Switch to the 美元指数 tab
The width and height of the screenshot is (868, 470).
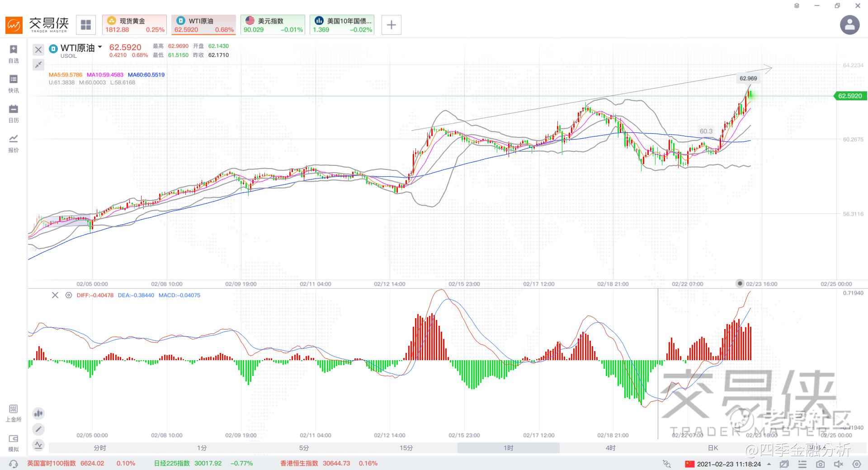[x=273, y=25]
